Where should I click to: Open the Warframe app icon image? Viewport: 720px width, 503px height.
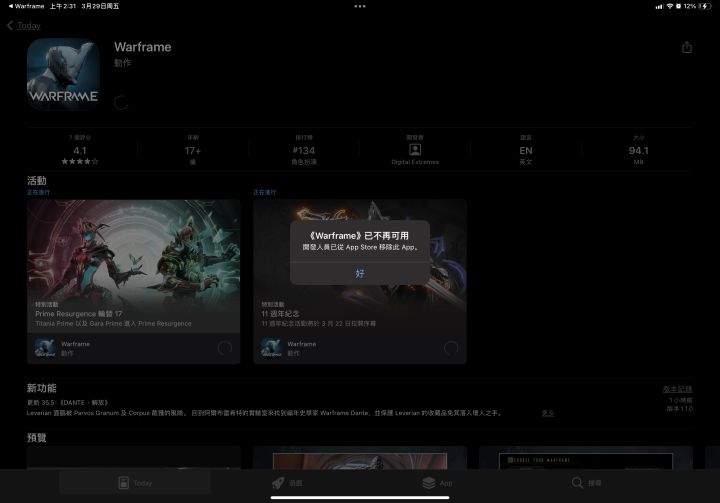(x=63, y=74)
